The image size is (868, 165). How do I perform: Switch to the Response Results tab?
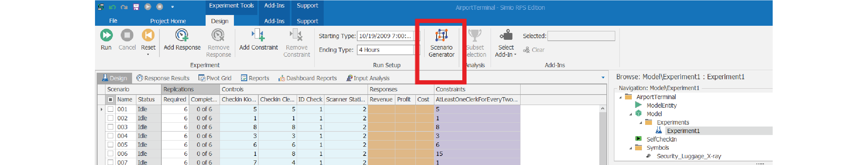163,78
